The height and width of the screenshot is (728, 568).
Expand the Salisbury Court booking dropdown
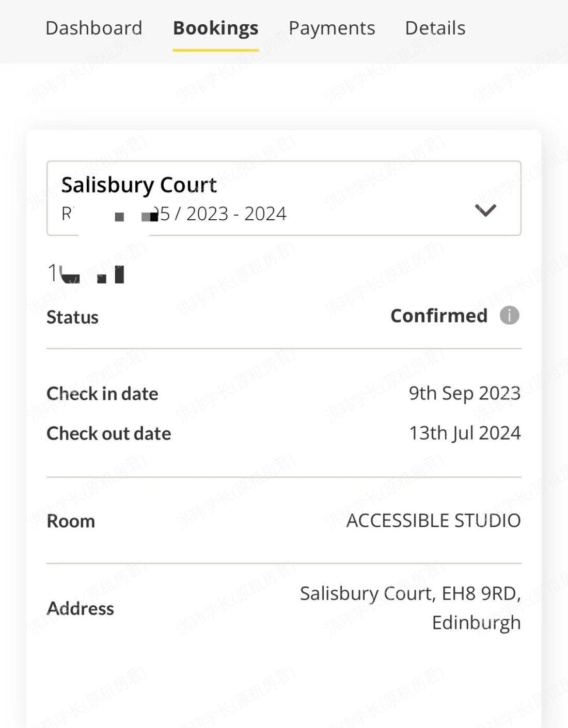pos(484,211)
